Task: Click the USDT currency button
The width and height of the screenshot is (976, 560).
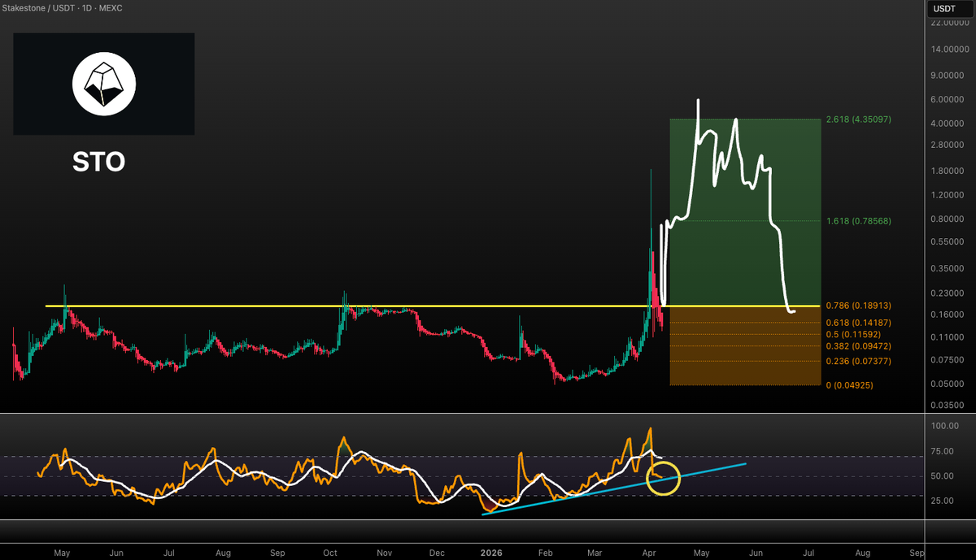Action: tap(949, 9)
